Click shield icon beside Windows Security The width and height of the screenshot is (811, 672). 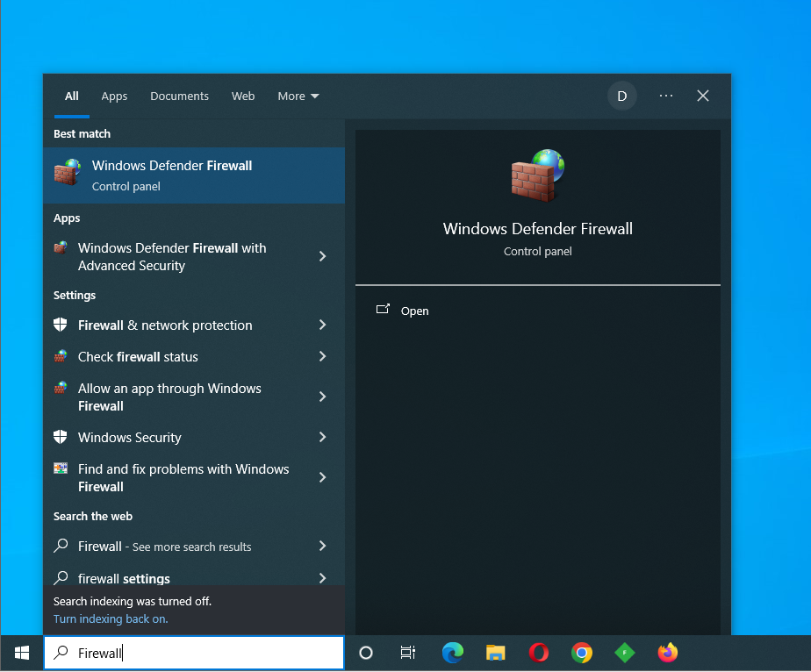61,437
